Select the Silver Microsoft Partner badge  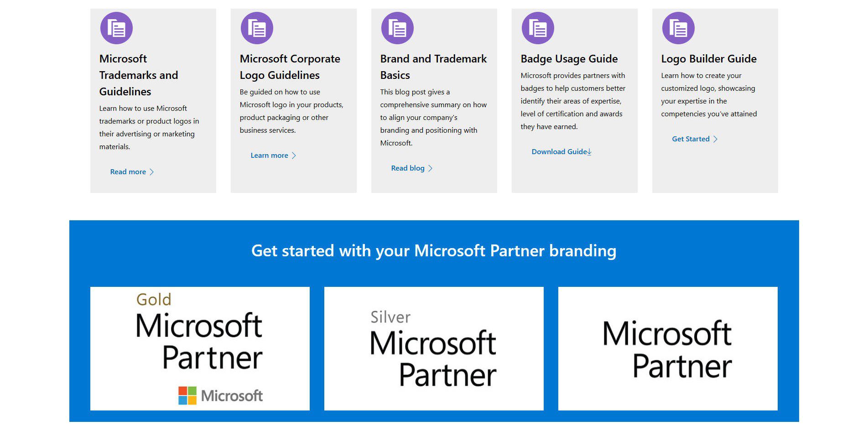(x=434, y=348)
